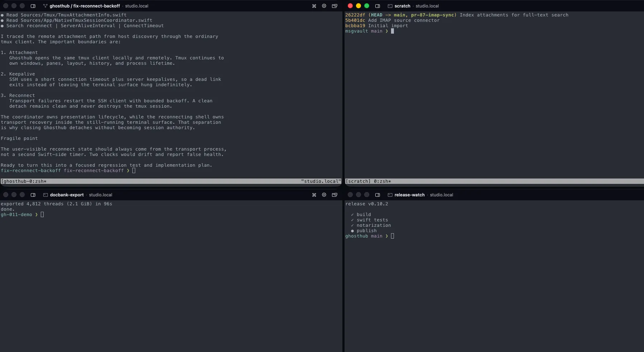This screenshot has height=352, width=644.
Task: Click commit hash 'bcbba19' in scratch terminal
Action: [x=355, y=26]
